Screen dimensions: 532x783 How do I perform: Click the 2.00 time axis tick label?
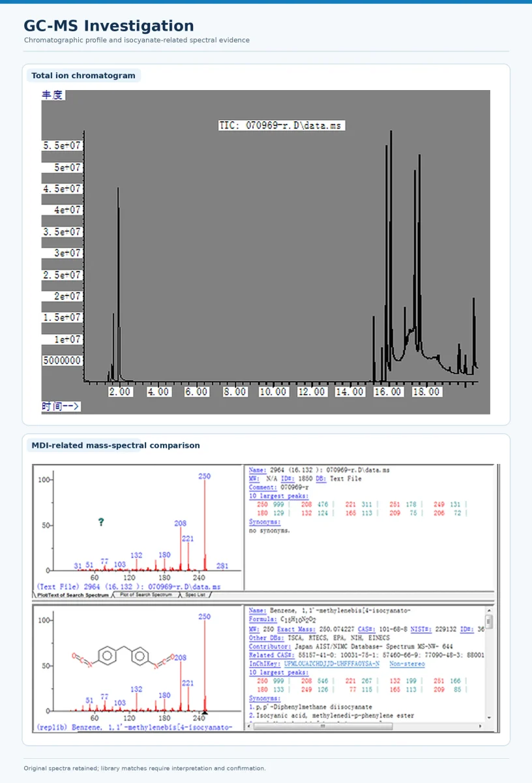[x=120, y=392]
